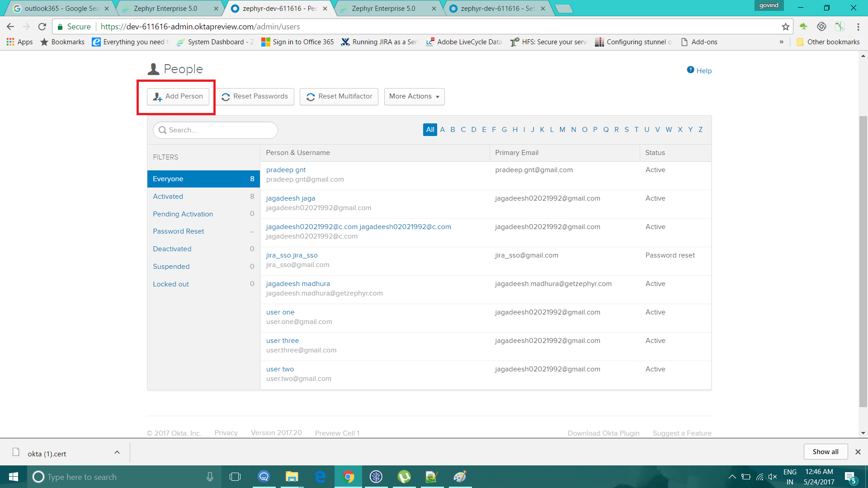Open File Explorer from taskbar
The height and width of the screenshot is (488, 868).
point(292,477)
